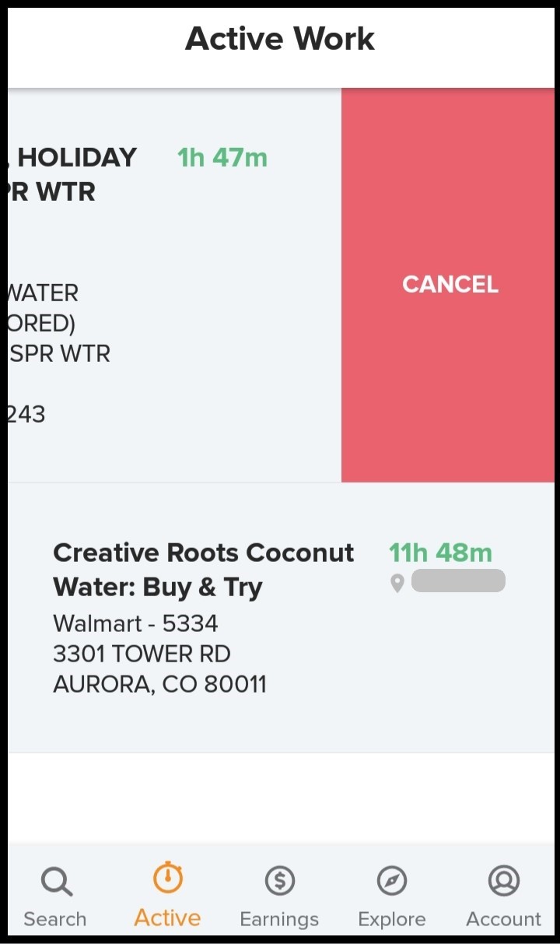Viewport: 560px width, 944px height.
Task: Click the 11h 48m remaining time
Action: pyautogui.click(x=440, y=553)
